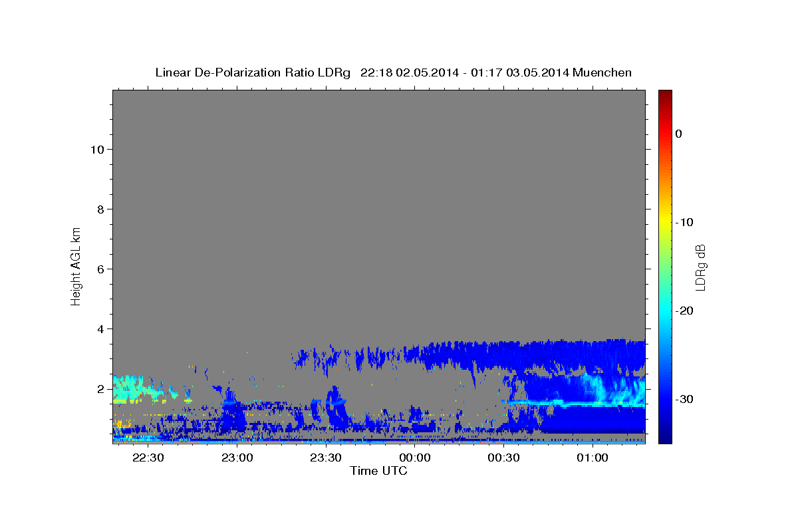Click the colorbar value -10
Viewport: 798px width, 532px height.
point(684,222)
